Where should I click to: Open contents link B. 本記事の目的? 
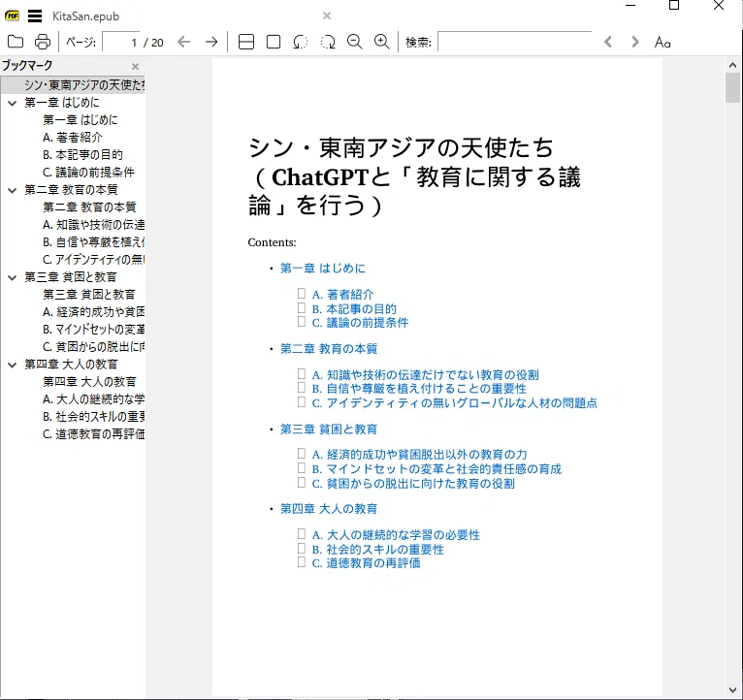(354, 309)
